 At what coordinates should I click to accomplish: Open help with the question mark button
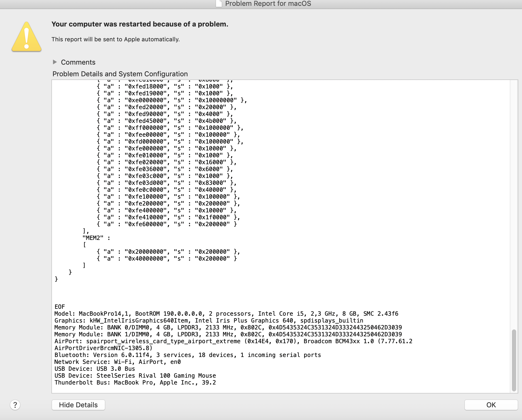pos(15,405)
